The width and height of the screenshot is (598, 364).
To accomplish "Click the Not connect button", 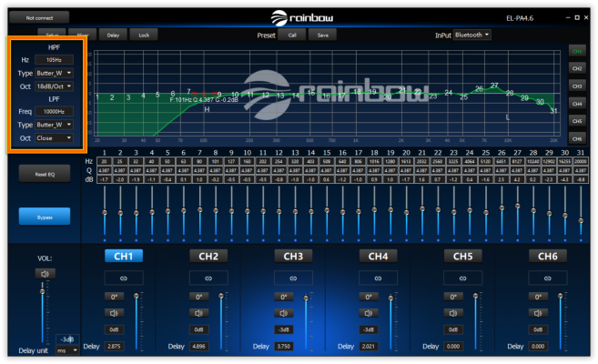I will pyautogui.click(x=39, y=17).
